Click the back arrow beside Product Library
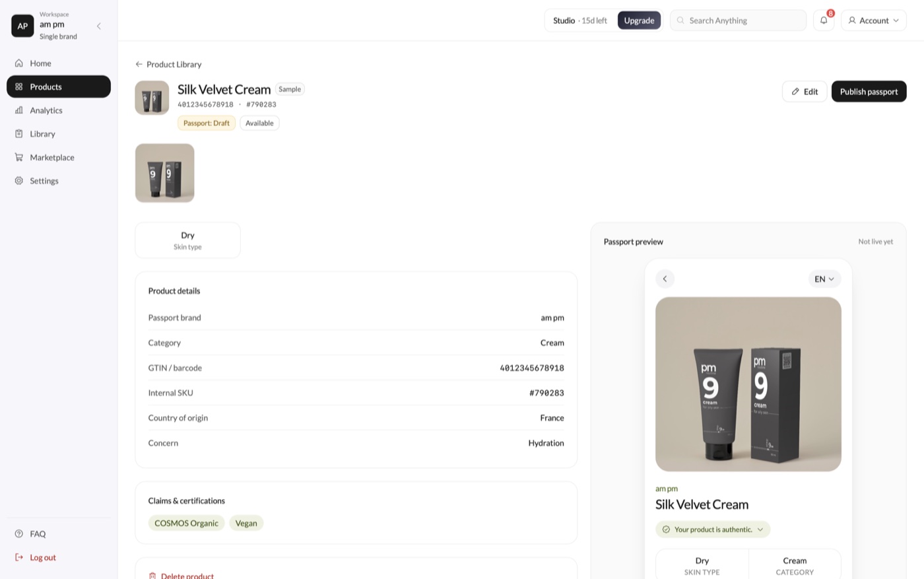 [139, 64]
